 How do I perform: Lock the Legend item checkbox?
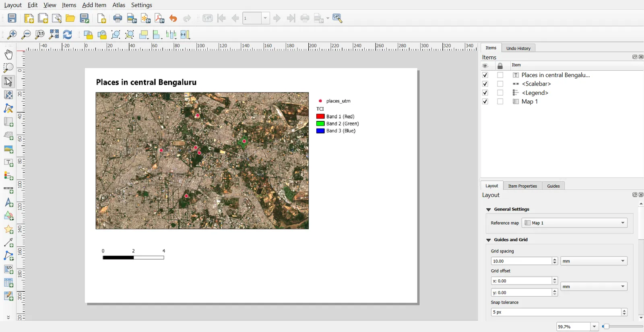(x=500, y=93)
